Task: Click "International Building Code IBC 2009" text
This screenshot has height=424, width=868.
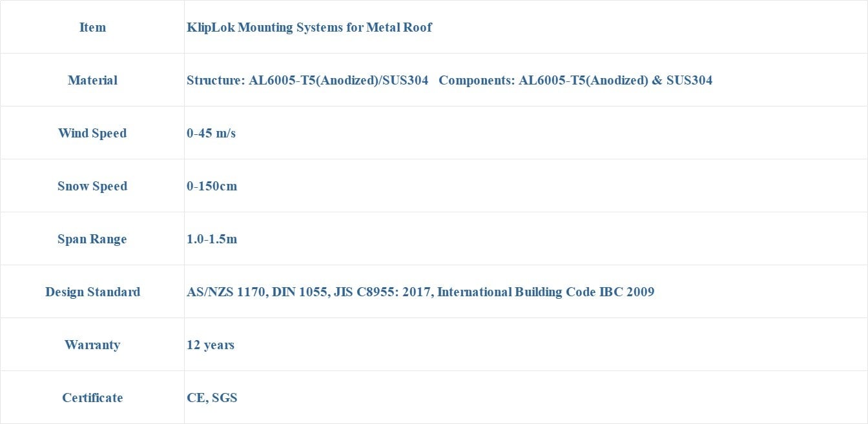Action: click(546, 292)
